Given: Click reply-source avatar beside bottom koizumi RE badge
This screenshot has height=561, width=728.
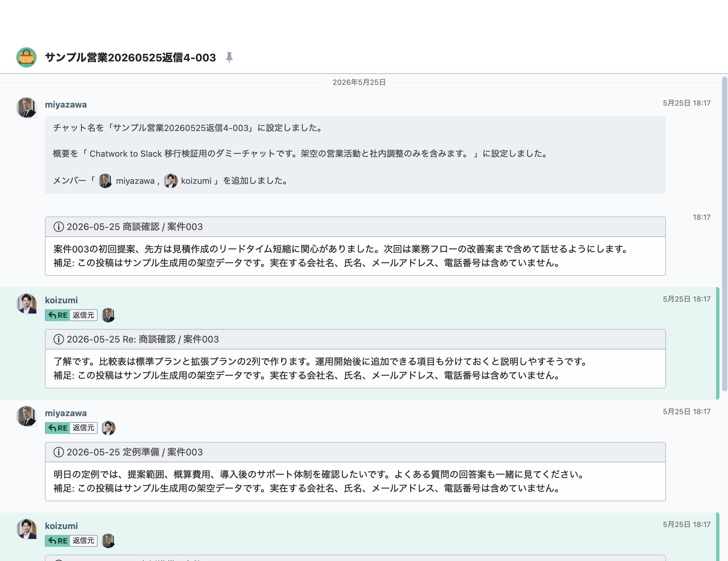Looking at the screenshot, I should tap(108, 541).
